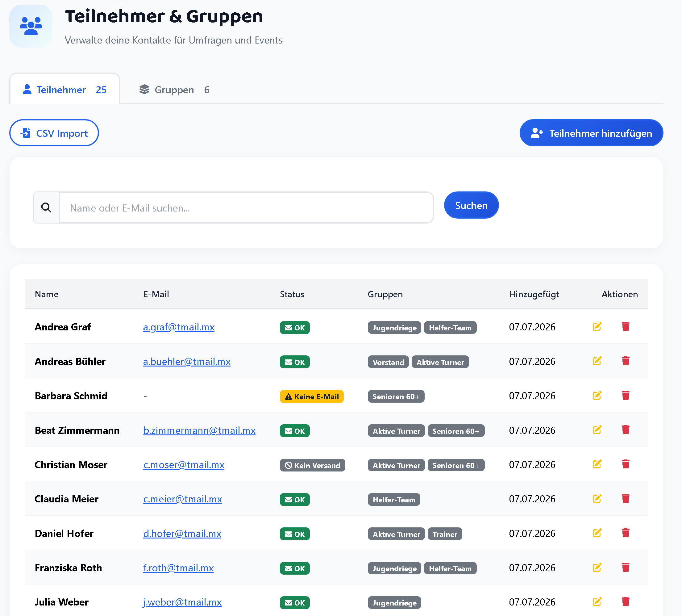Click Andreas Bühler's Aktive Turner tag
Viewport: 682px width, 616px height.
pyautogui.click(x=440, y=362)
